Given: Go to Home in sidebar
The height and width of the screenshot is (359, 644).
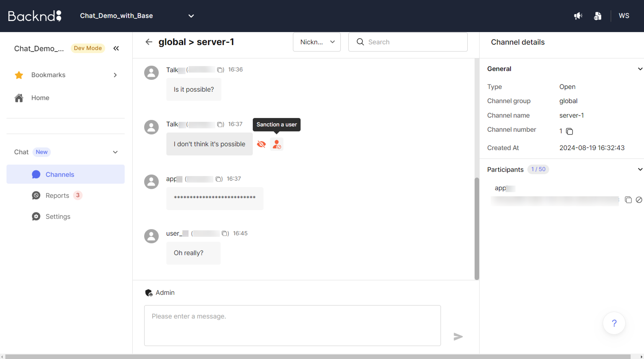Looking at the screenshot, I should 65,98.
